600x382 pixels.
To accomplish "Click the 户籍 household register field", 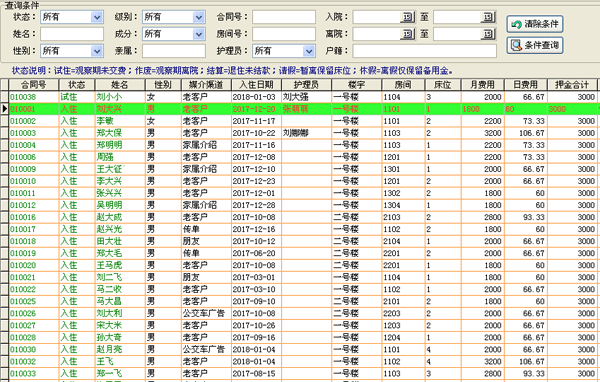I will (424, 51).
